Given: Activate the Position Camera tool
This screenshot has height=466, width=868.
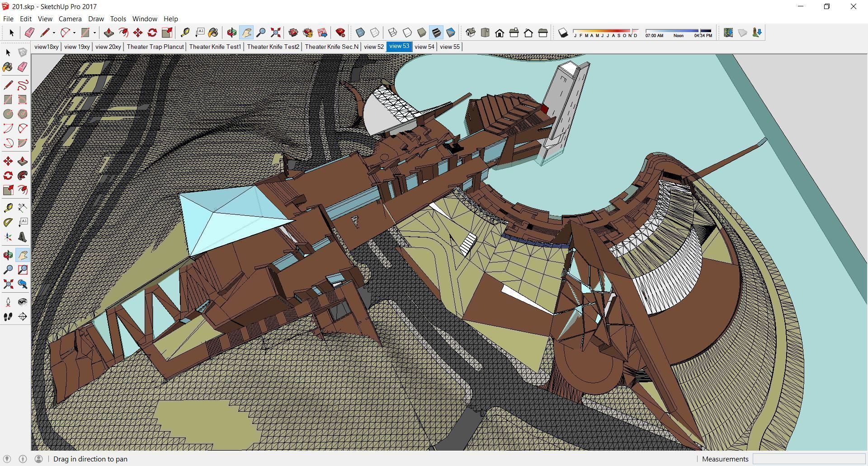Looking at the screenshot, I should click(8, 302).
